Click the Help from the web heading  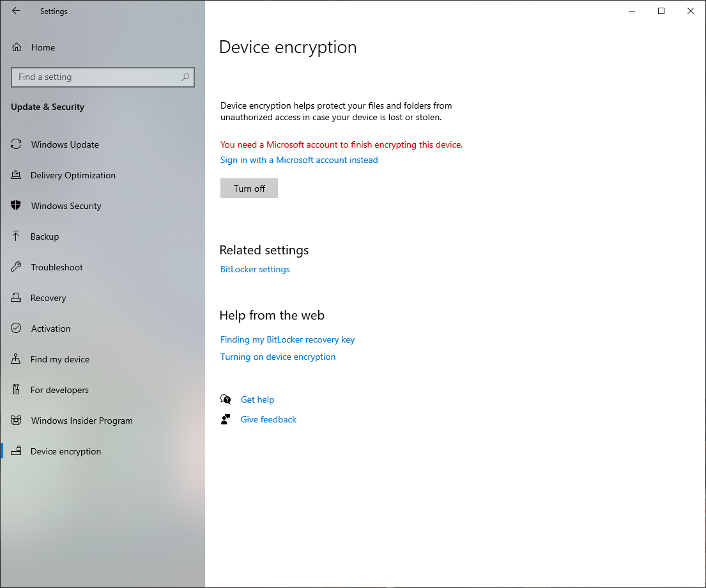[272, 315]
